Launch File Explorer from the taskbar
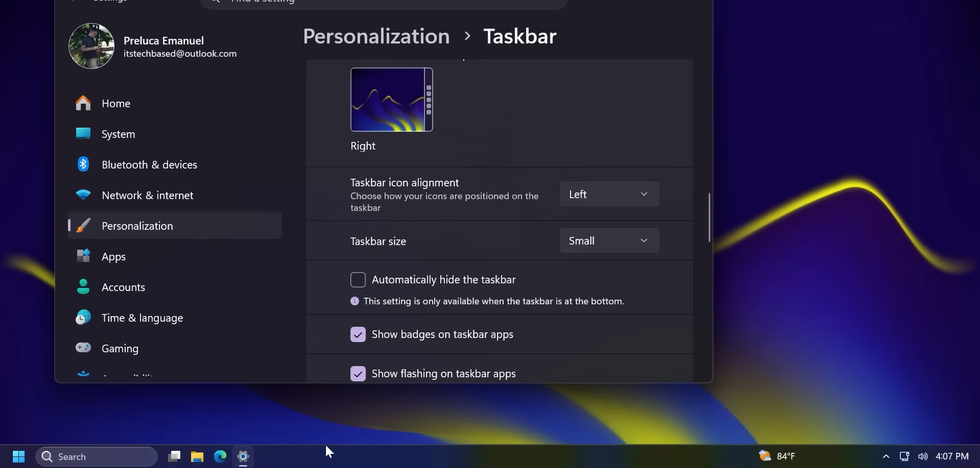 click(197, 456)
